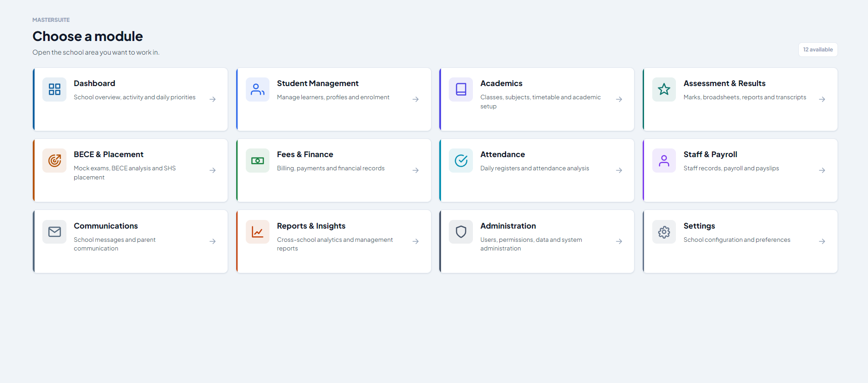Click the Communications envelope icon
The height and width of the screenshot is (383, 868).
pyautogui.click(x=55, y=232)
